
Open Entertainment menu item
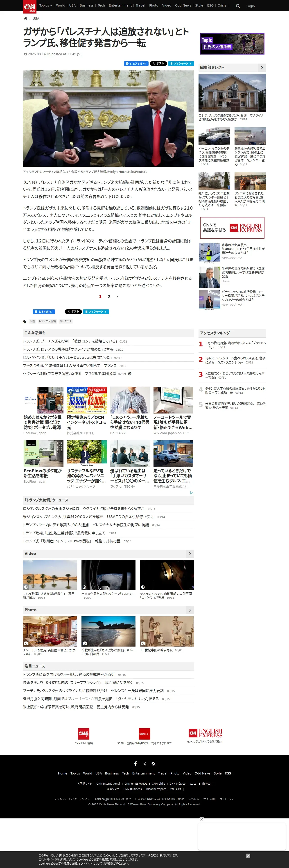pos(120,5)
